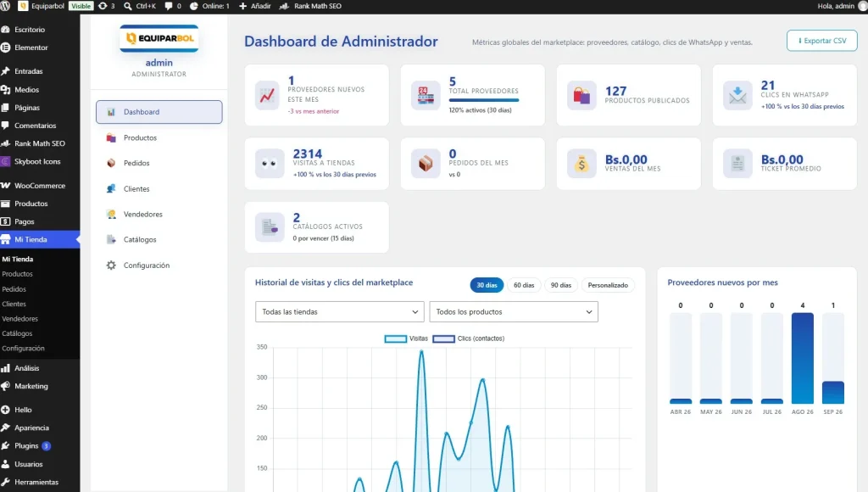868x492 pixels.
Task: Click the Páginas pages icon
Action: (x=6, y=108)
